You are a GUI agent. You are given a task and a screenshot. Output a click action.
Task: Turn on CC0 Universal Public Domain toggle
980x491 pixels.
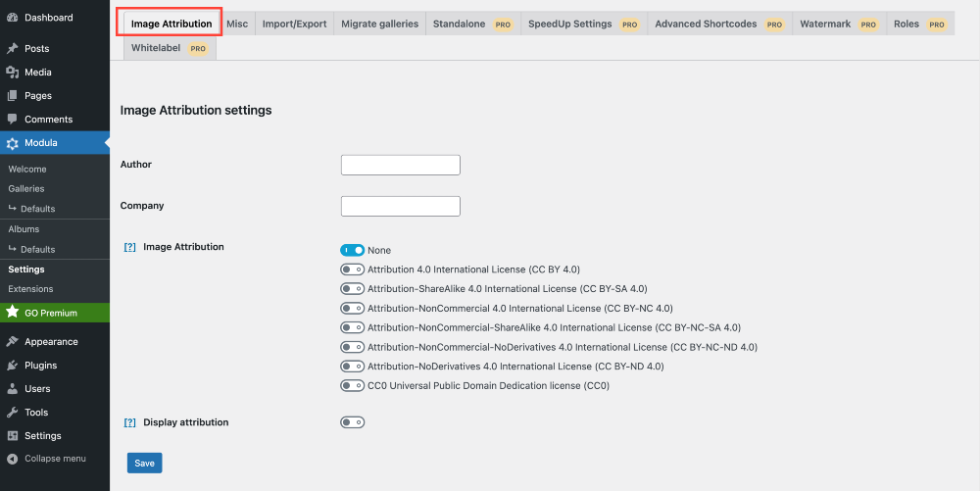coord(352,386)
